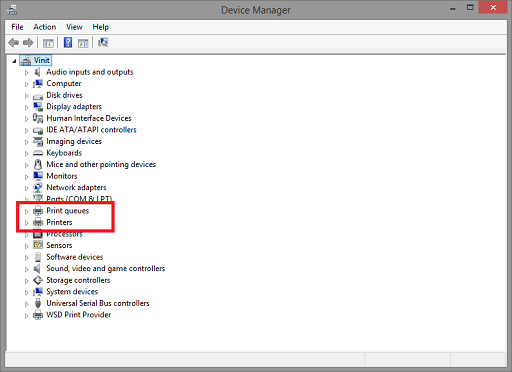Select the Sensors label
The height and width of the screenshot is (372, 512).
pos(59,245)
